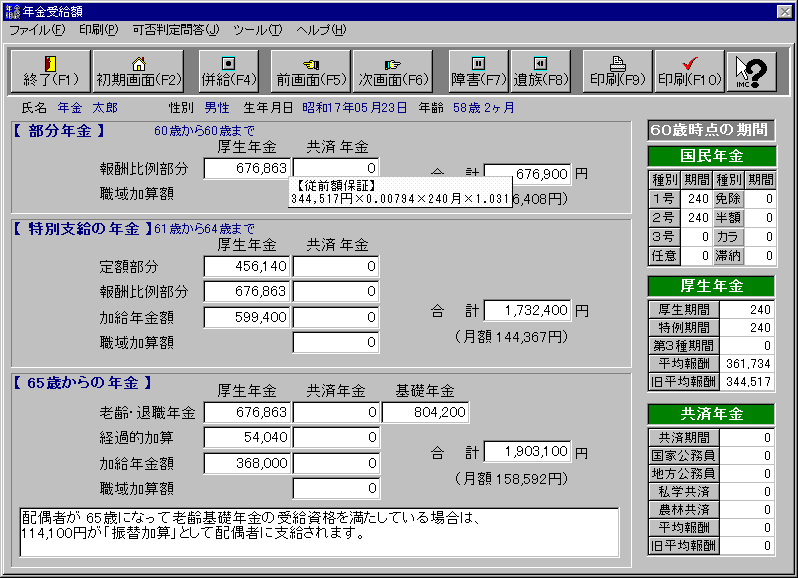Click the 定額部分 field showing 456,140
798x578 pixels.
point(247,266)
